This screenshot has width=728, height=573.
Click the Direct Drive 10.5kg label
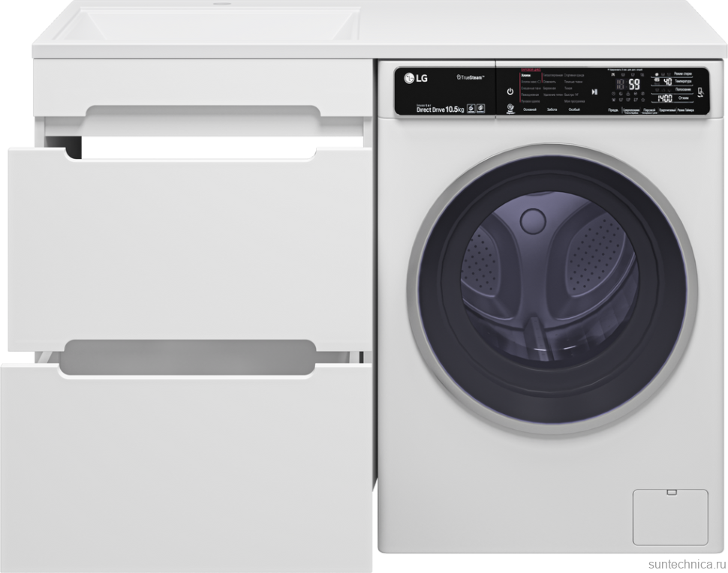click(x=440, y=109)
